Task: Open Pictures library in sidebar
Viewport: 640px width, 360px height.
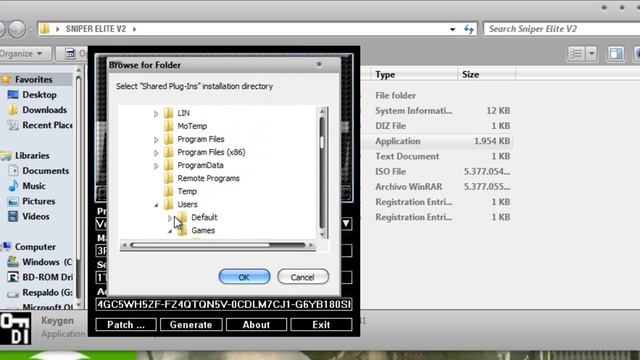Action: [x=38, y=201]
